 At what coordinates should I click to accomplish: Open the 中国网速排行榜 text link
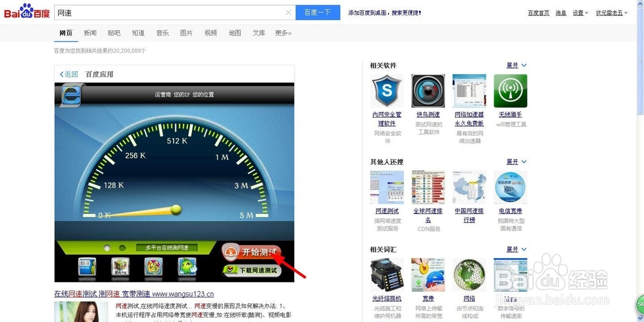click(469, 215)
